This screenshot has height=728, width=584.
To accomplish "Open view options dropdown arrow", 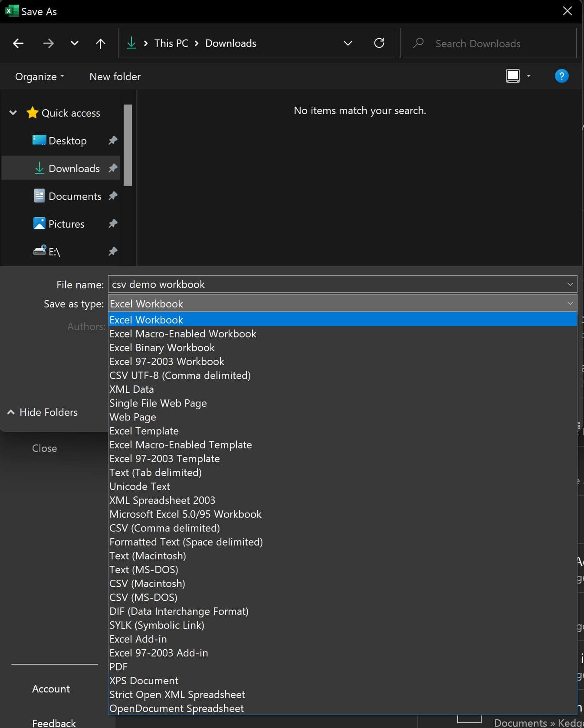I will [x=528, y=76].
